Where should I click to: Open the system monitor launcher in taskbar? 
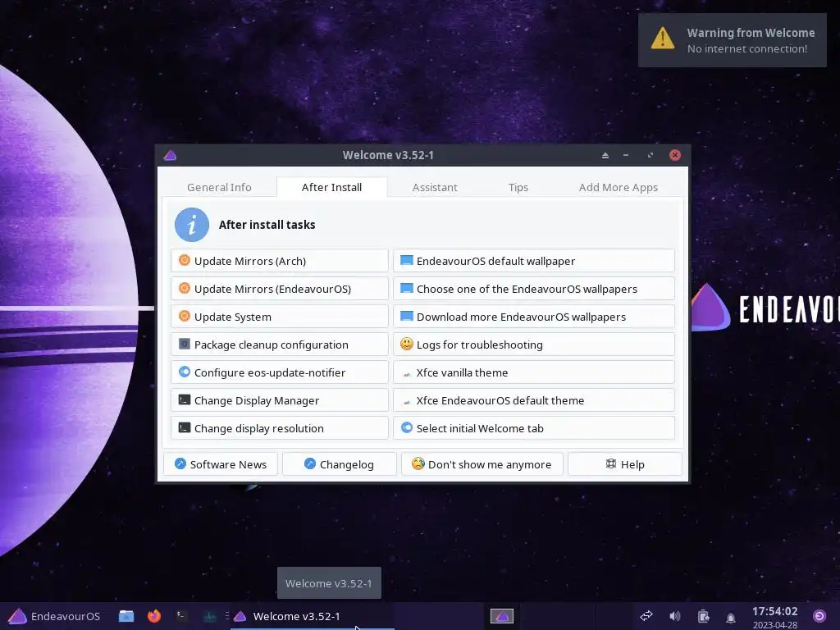[x=210, y=616]
